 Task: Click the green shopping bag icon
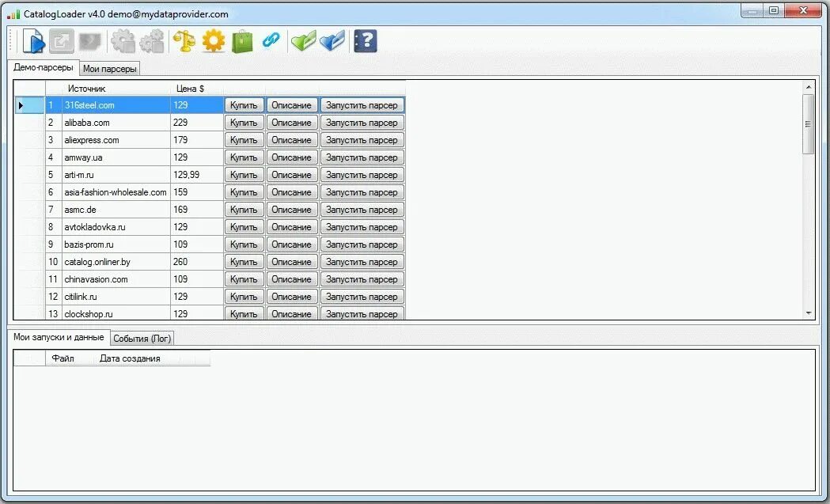[x=242, y=41]
